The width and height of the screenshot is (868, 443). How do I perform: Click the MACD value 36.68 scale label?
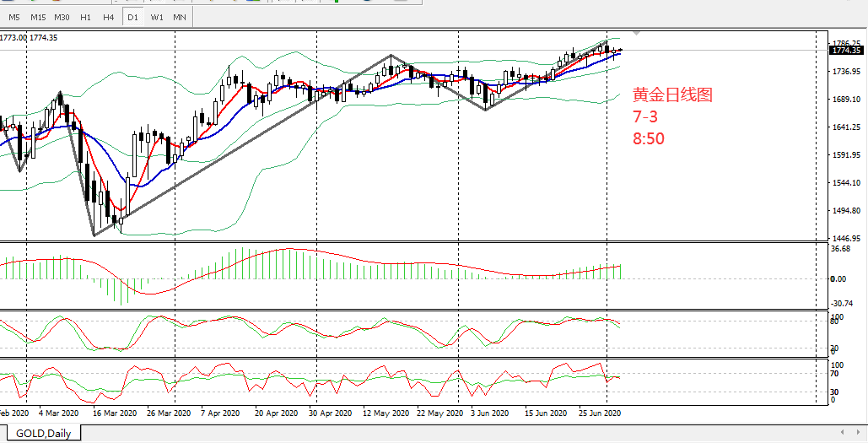(841, 249)
